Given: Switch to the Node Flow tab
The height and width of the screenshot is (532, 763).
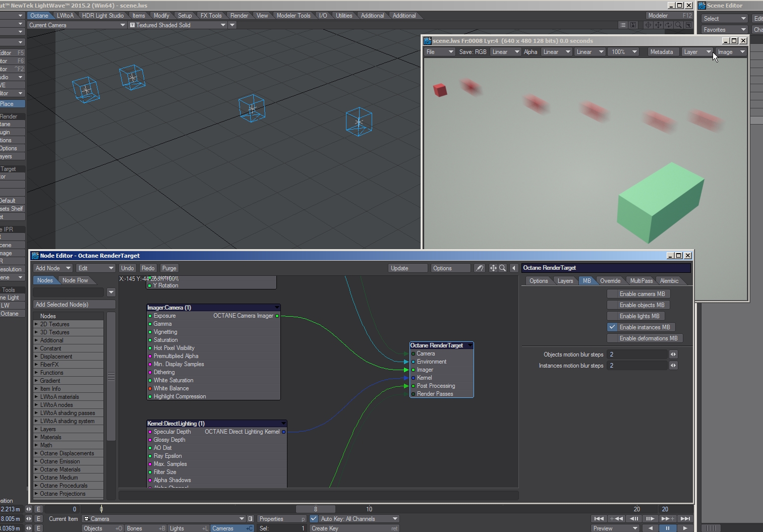Looking at the screenshot, I should pyautogui.click(x=75, y=280).
